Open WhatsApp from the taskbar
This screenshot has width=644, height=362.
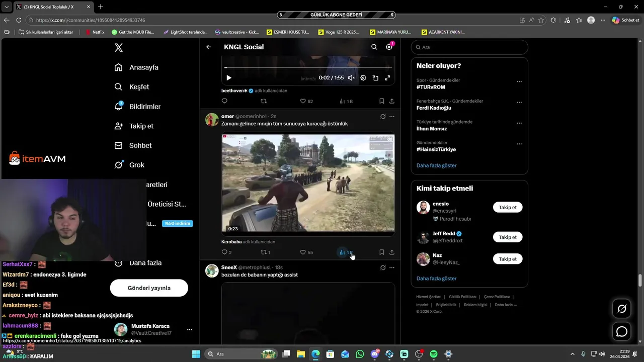tap(360, 354)
